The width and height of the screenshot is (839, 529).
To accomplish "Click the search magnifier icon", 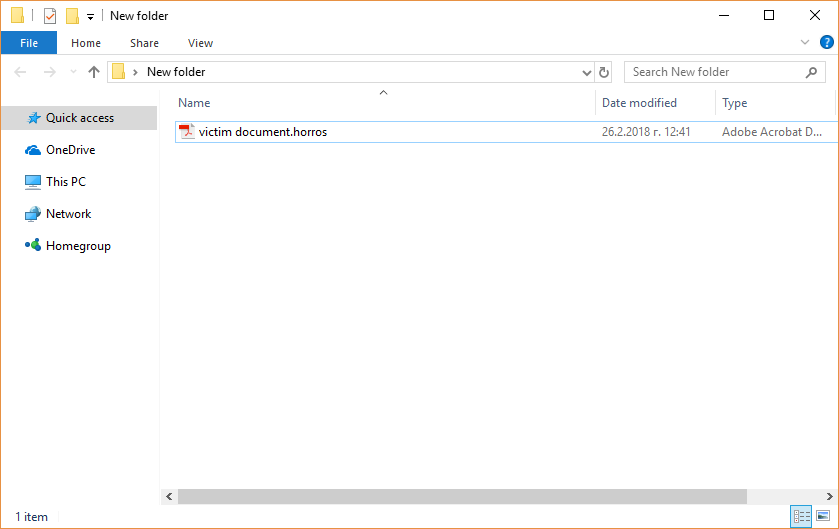I will (x=811, y=72).
